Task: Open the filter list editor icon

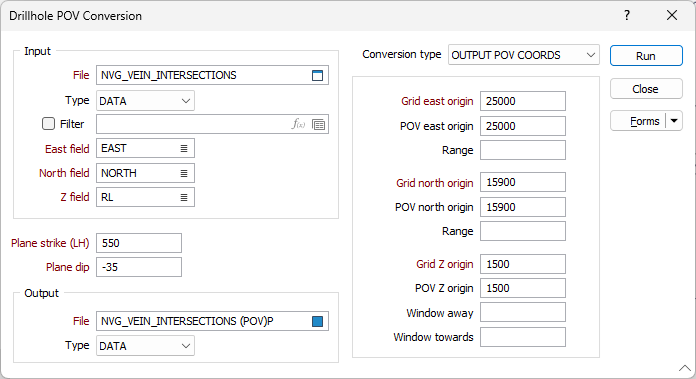Action: pos(318,125)
